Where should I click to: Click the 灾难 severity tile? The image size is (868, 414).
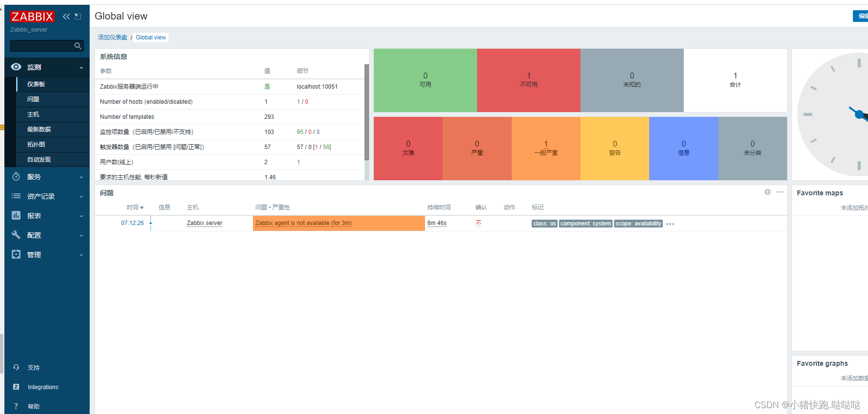(x=408, y=149)
